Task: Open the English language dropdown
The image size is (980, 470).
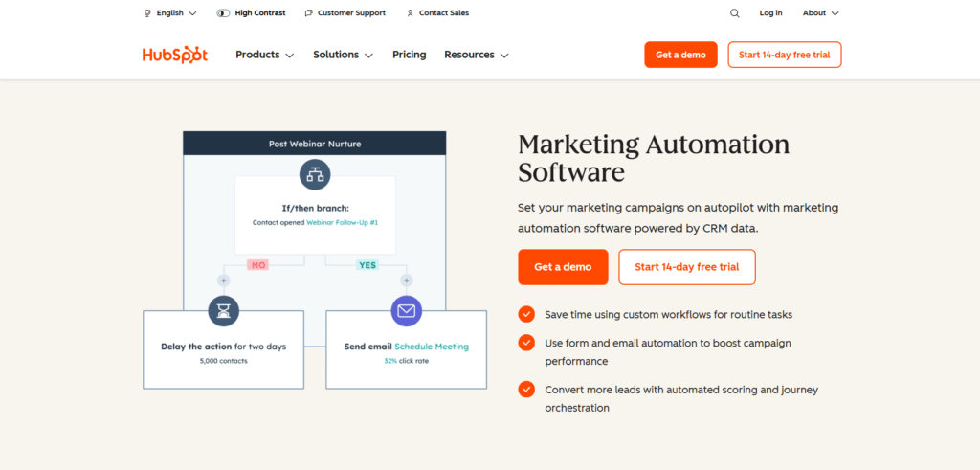Action: (170, 13)
